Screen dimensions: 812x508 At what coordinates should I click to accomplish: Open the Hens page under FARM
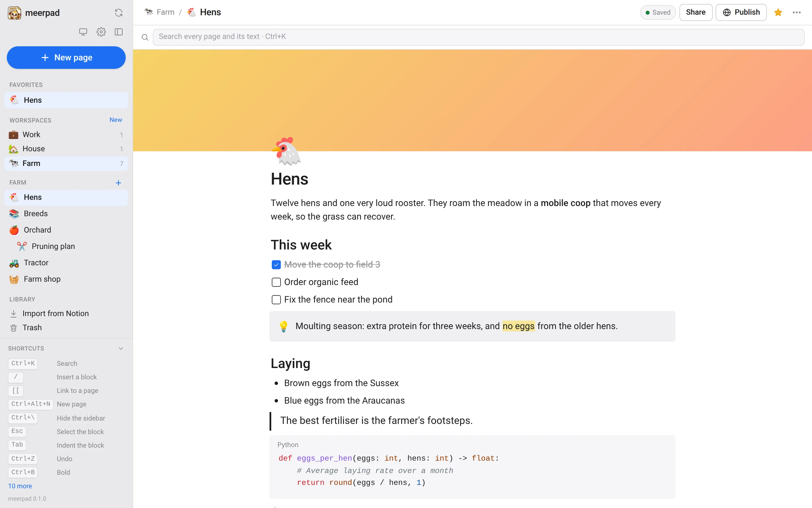[66, 197]
